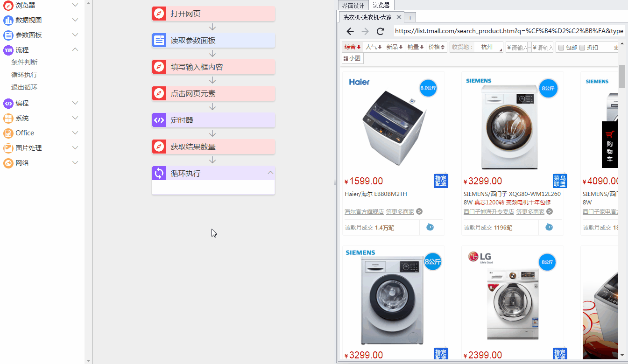Expand the 图片处理 category chevron
628x364 pixels.
click(75, 148)
